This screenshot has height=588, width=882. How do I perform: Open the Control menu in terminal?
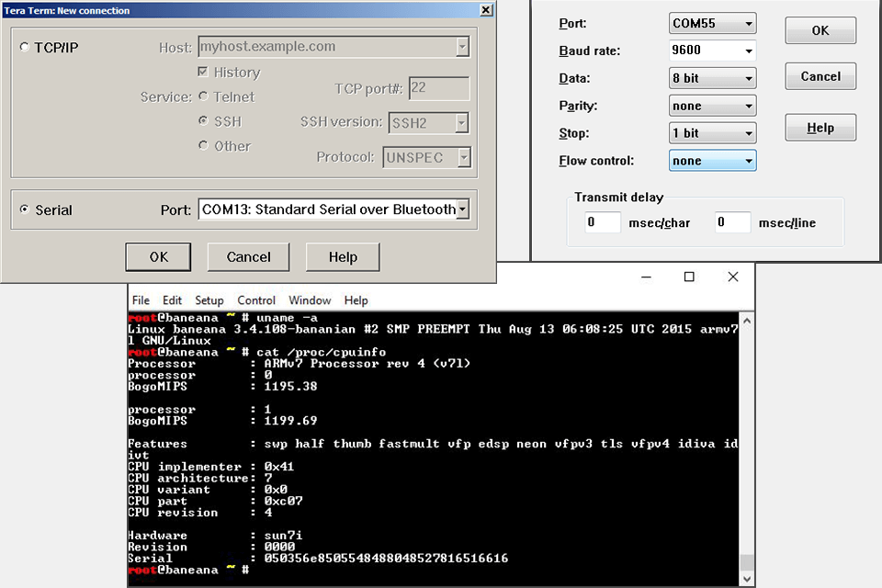[x=256, y=300]
